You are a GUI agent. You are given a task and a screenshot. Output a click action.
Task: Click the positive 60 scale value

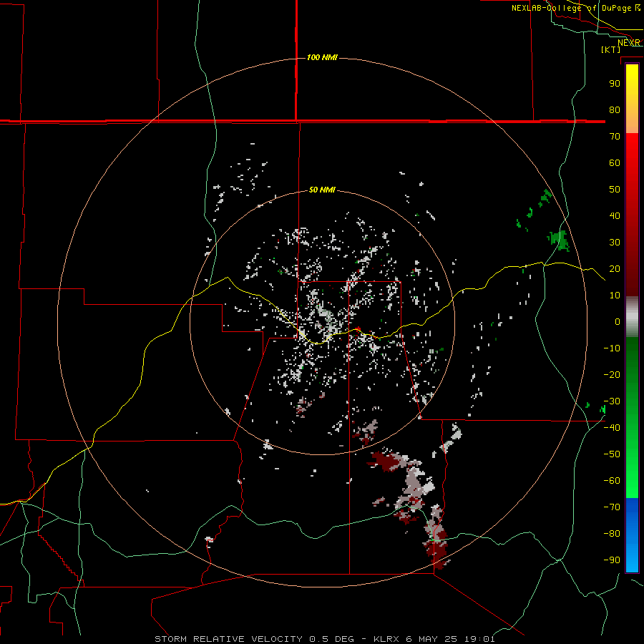tap(615, 162)
